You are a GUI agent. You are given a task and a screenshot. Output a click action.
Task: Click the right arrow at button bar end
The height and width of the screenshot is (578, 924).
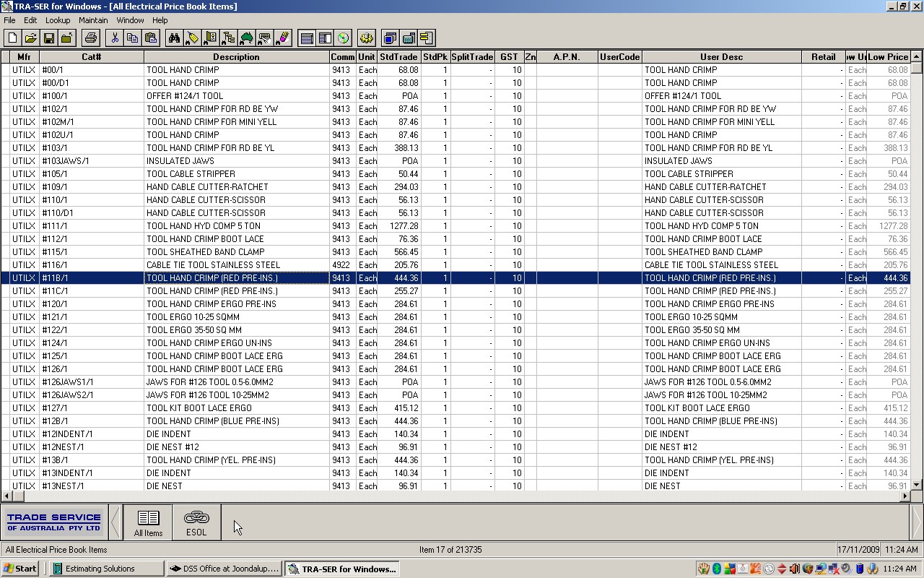917,522
